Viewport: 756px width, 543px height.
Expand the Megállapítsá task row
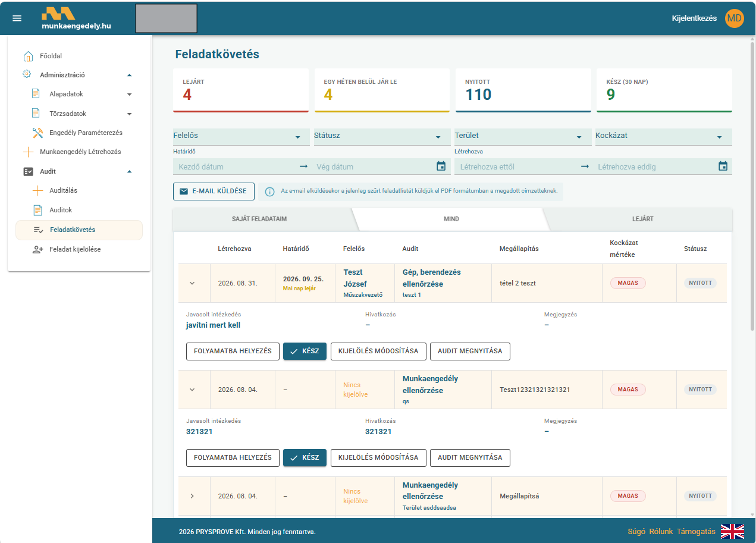tap(192, 496)
